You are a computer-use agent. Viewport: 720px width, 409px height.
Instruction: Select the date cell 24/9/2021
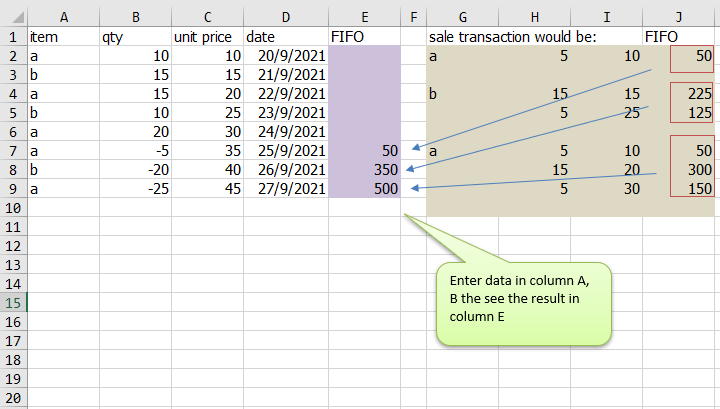(x=286, y=131)
